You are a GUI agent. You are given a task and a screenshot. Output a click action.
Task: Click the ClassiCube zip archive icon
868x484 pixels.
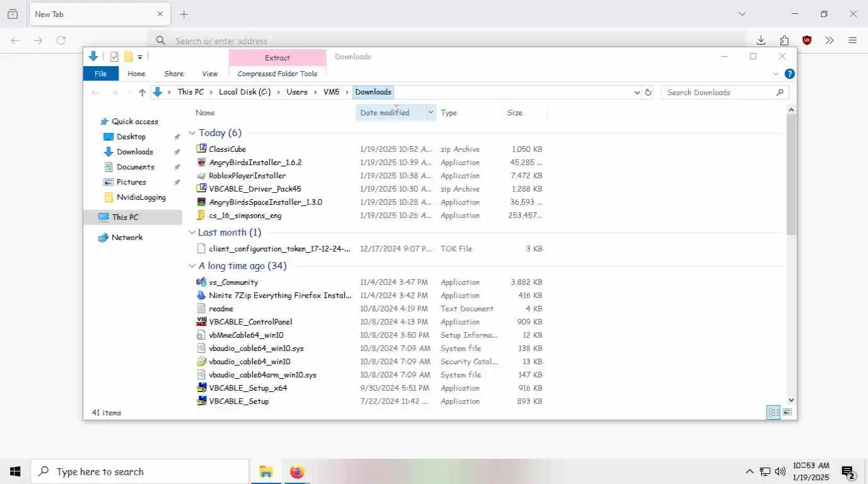pyautogui.click(x=201, y=149)
